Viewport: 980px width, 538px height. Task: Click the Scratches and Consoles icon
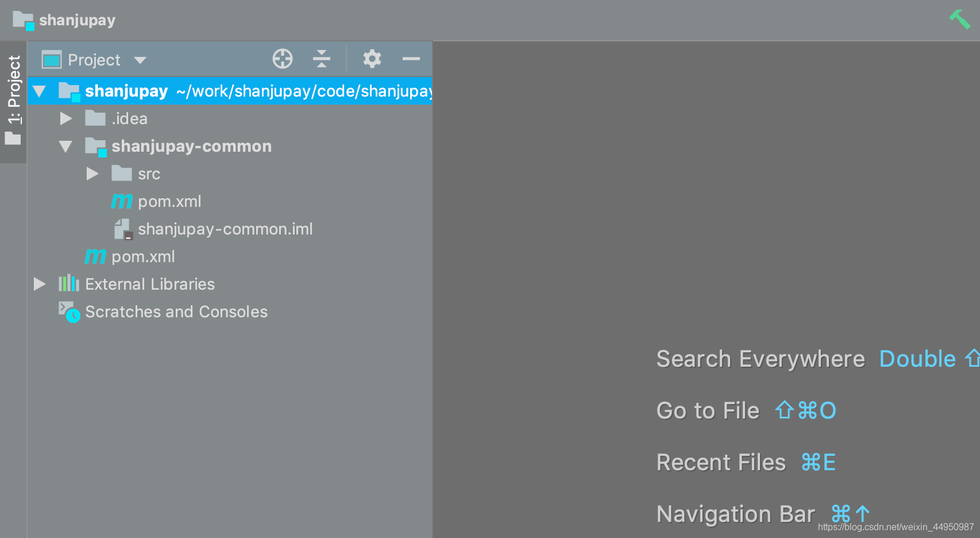coord(69,312)
